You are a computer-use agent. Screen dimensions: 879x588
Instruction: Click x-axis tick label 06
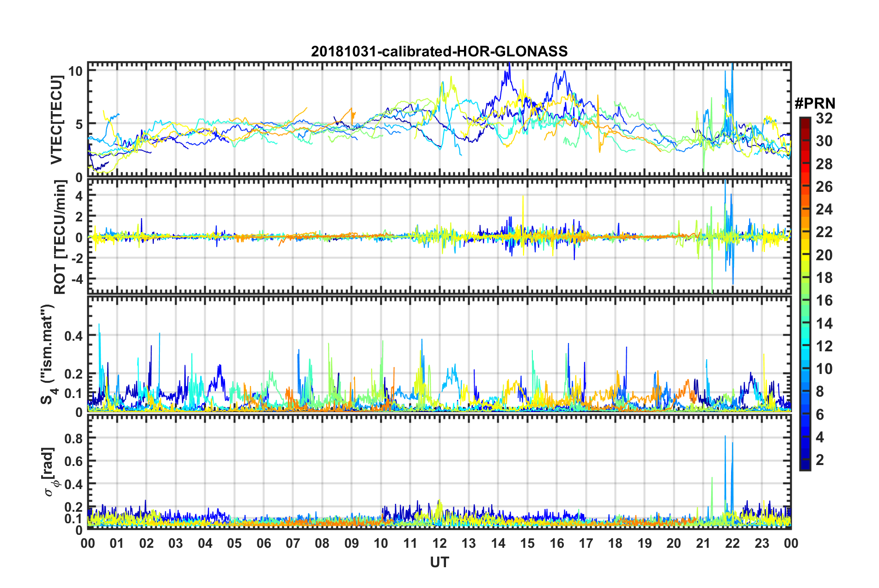click(263, 543)
